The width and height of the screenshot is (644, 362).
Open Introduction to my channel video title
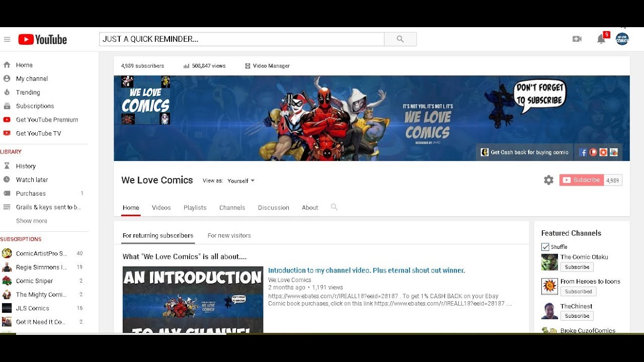tap(367, 270)
